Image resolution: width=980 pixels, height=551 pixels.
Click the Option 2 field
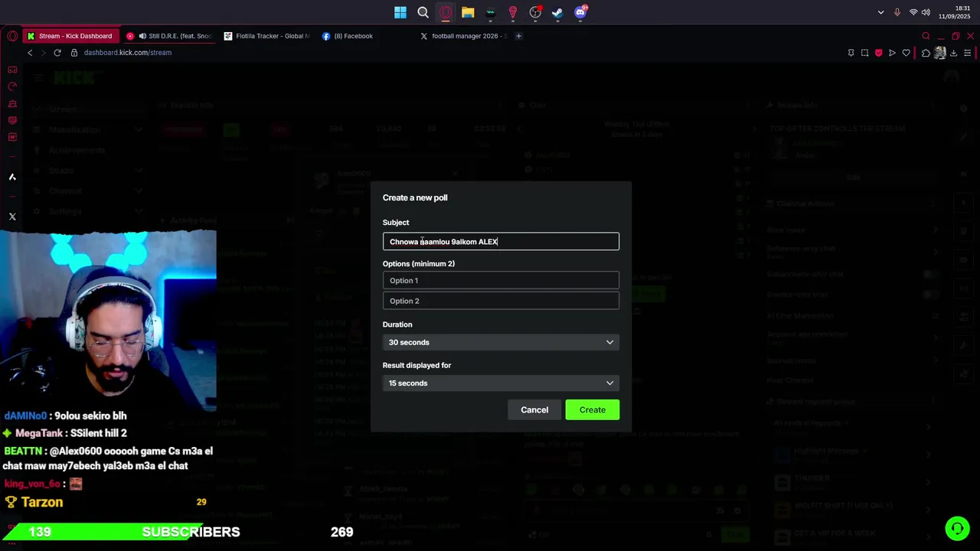point(501,301)
